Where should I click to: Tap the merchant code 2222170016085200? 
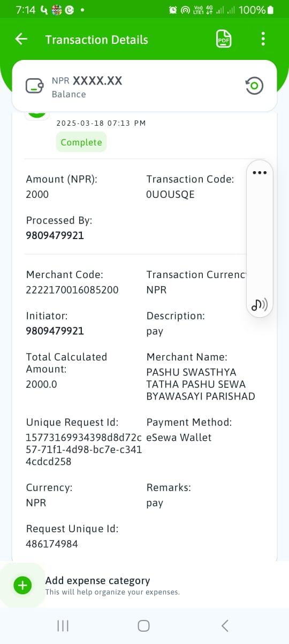72,290
